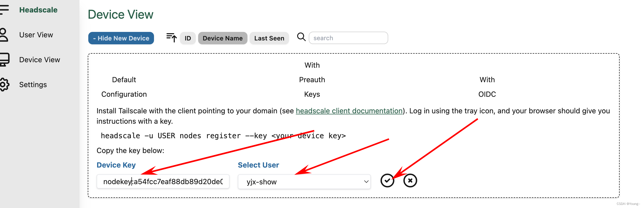This screenshot has height=208, width=644.
Task: Open Settings in sidebar
Action: pos(33,85)
